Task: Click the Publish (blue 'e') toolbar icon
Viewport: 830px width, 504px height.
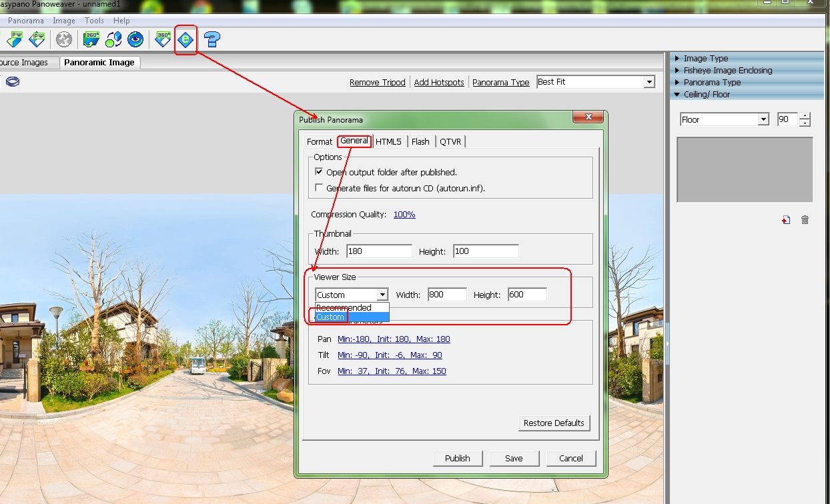Action: click(x=185, y=40)
